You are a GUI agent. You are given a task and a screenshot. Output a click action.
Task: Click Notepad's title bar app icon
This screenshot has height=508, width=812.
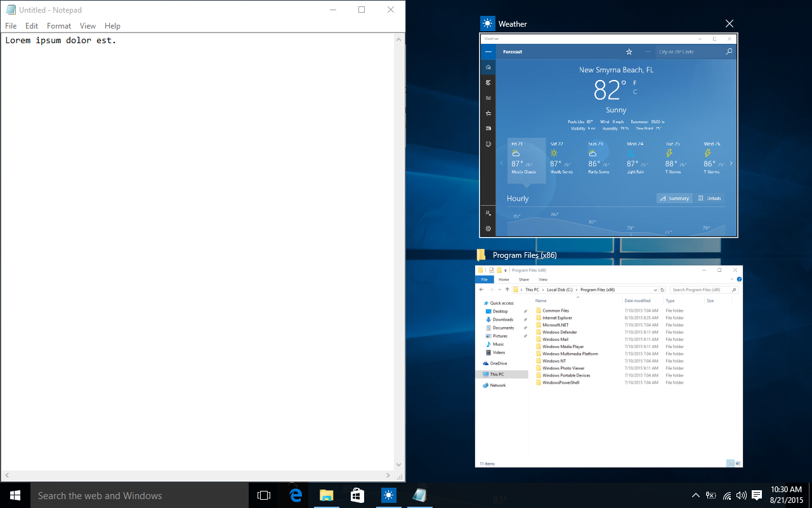coord(10,10)
